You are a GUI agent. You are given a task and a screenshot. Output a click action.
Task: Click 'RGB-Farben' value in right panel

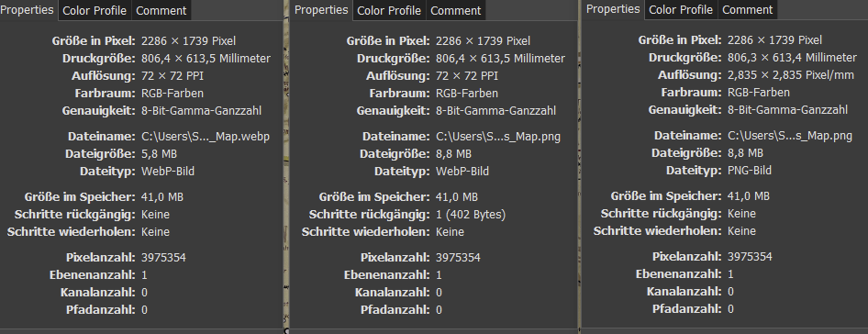click(759, 92)
